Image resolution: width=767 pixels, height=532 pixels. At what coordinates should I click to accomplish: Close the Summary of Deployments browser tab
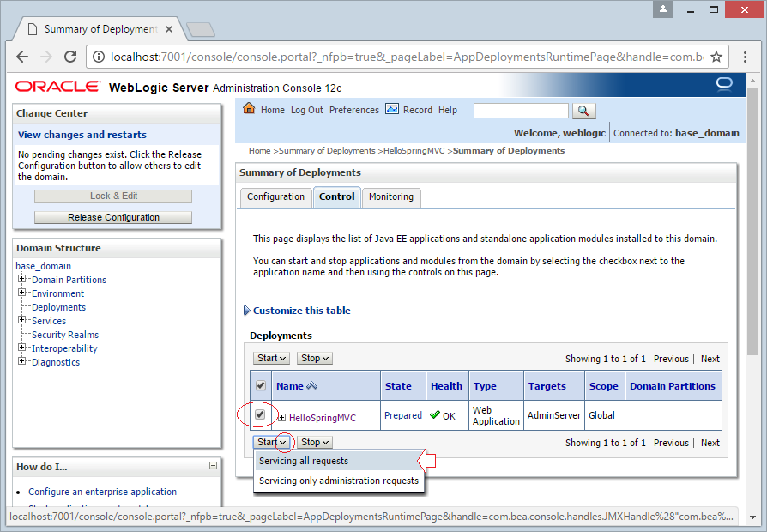point(169,29)
